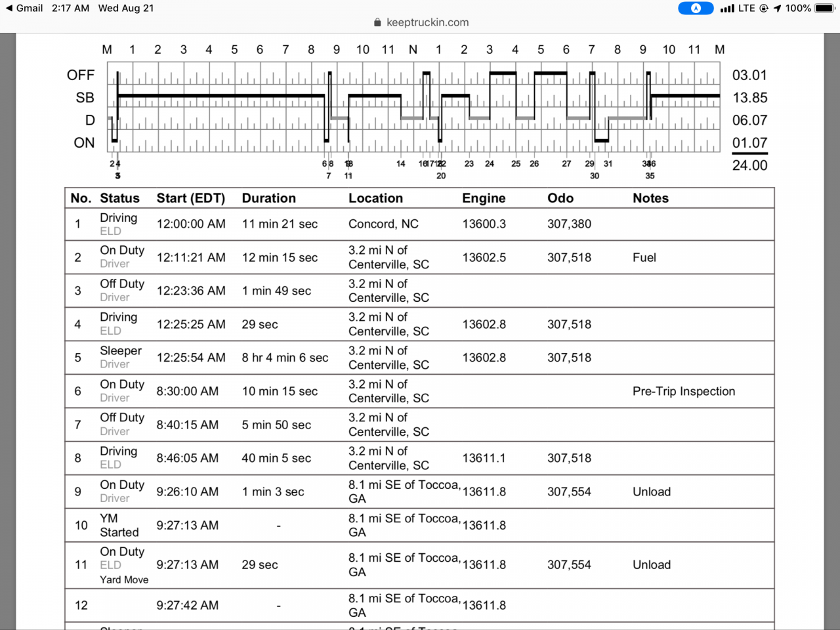Select event marker 27 below the graph
Image resolution: width=840 pixels, height=630 pixels.
pyautogui.click(x=566, y=164)
